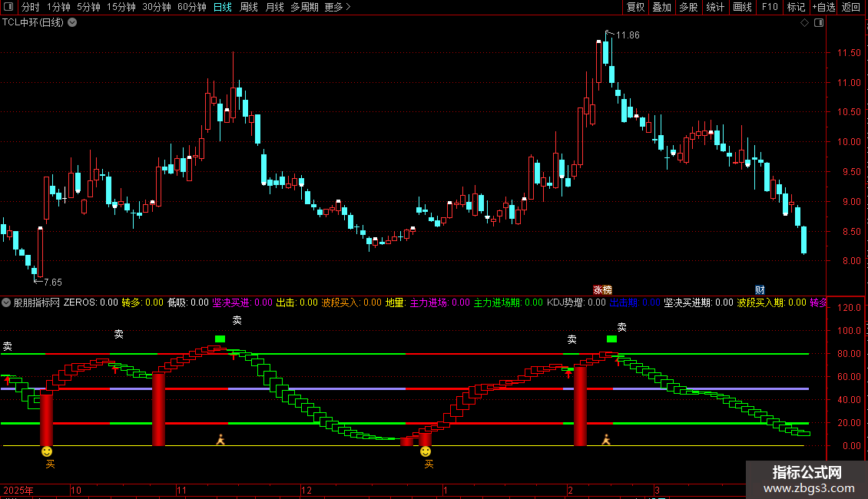Open dropdown beside TCL中环(日线) title

click(72, 23)
